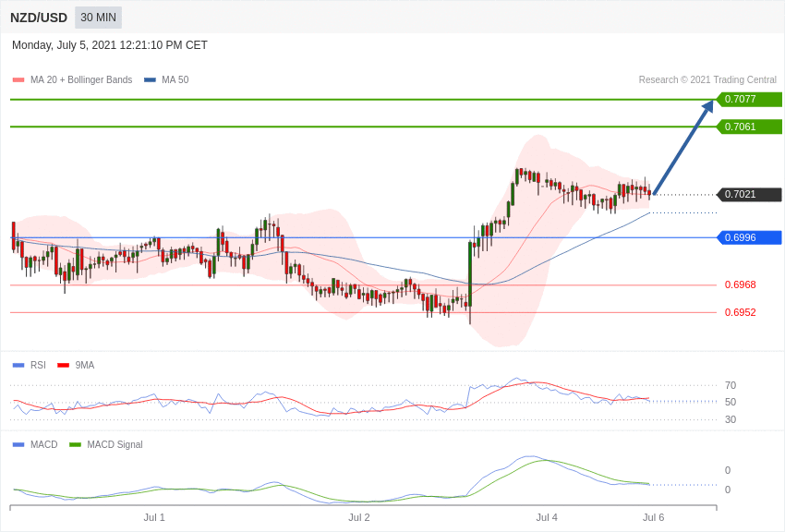Click the MA 50 legend swatch

click(150, 79)
